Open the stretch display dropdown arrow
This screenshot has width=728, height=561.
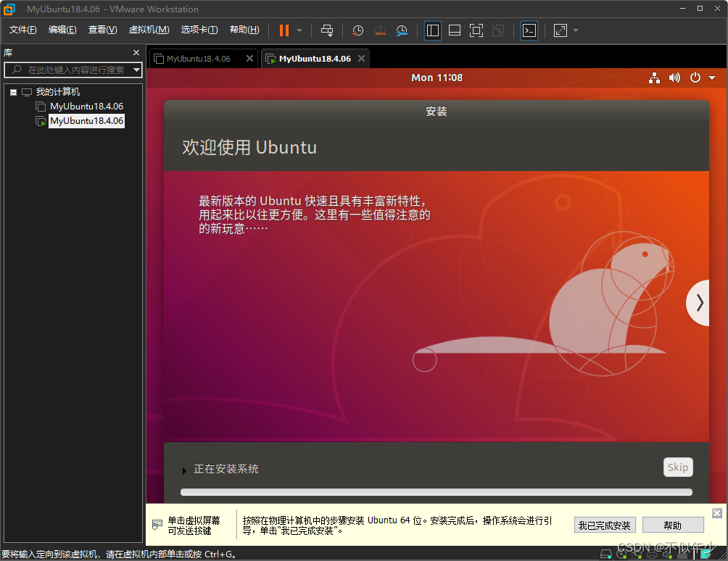(x=576, y=30)
